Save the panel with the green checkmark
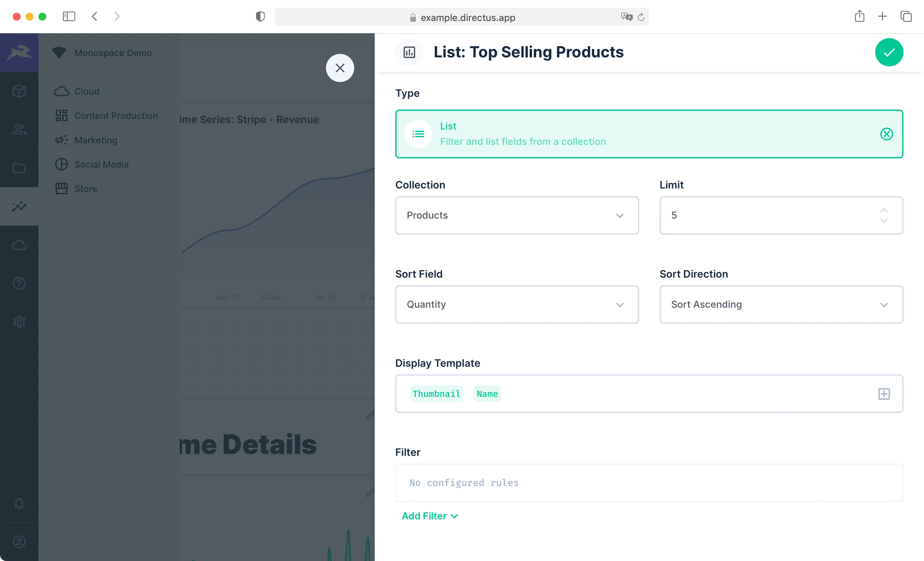The height and width of the screenshot is (561, 924). click(x=889, y=52)
